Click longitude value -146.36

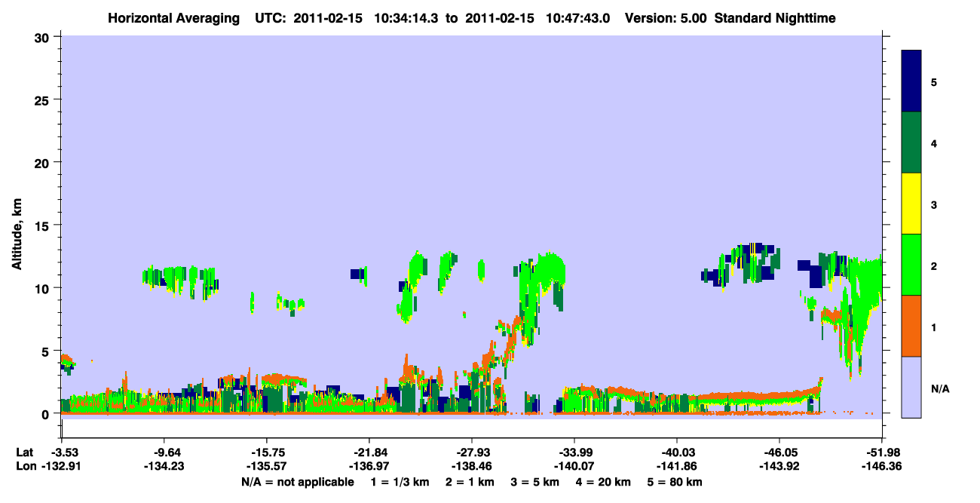(882, 466)
